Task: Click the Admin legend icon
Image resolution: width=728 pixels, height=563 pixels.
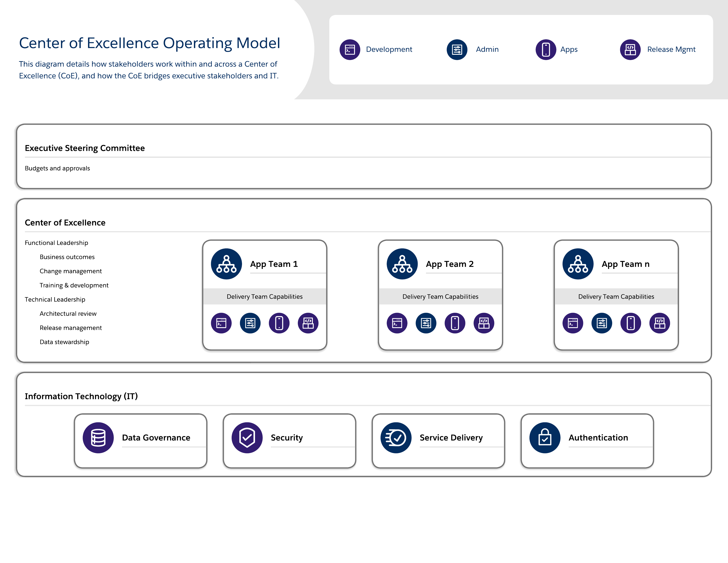Action: click(457, 50)
